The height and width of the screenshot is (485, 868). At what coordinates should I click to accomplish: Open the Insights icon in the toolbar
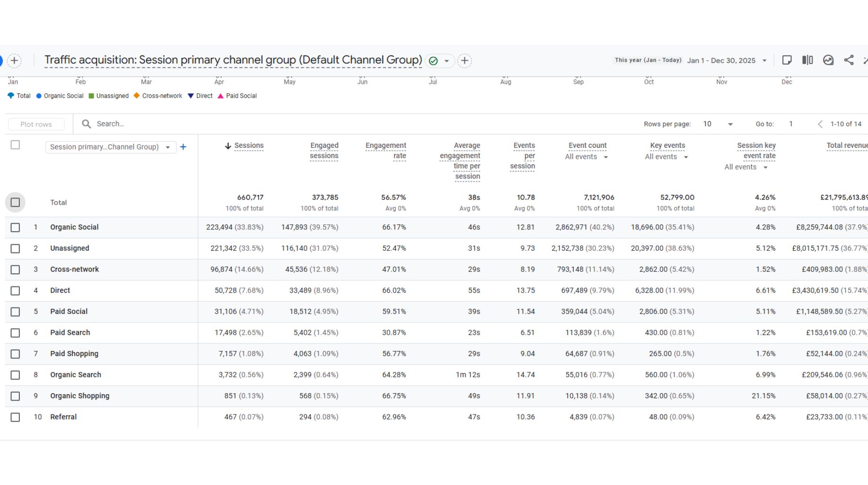pyautogui.click(x=828, y=60)
